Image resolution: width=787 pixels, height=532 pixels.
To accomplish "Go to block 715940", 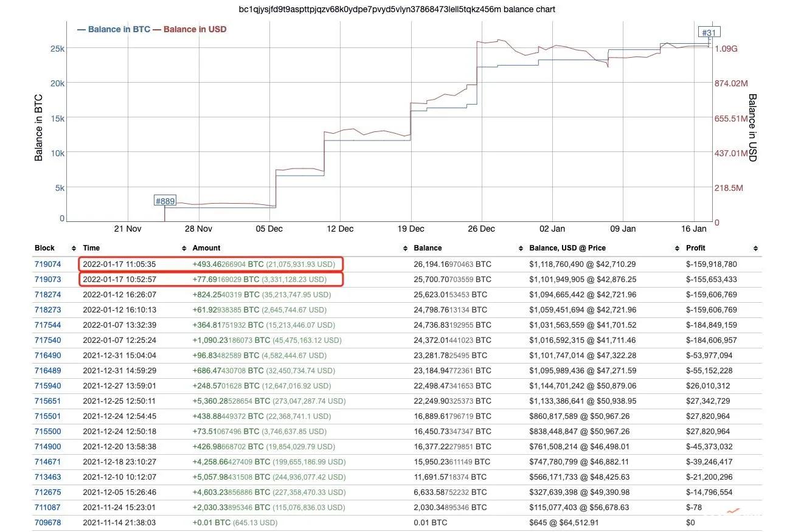I will tap(48, 385).
